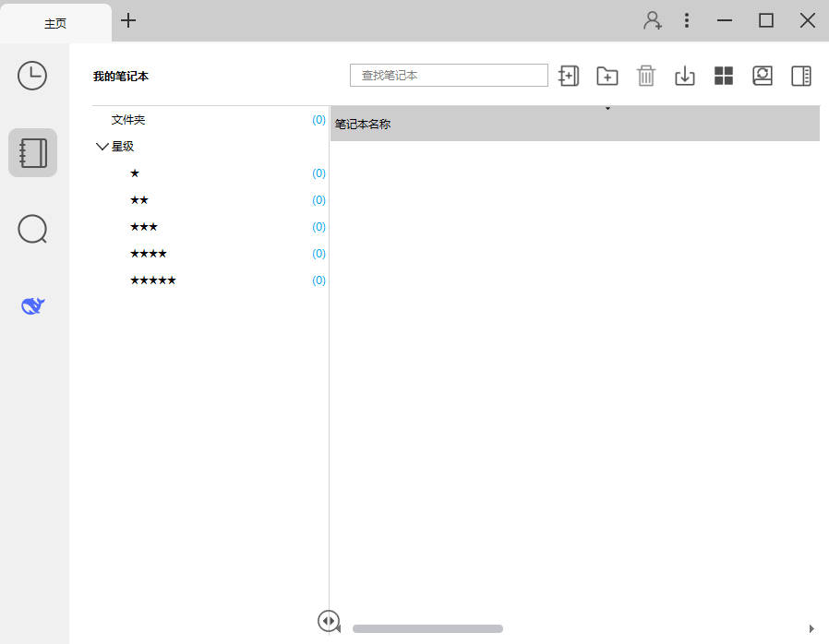
Task: Switch to grid thumbnail view
Action: 723,76
